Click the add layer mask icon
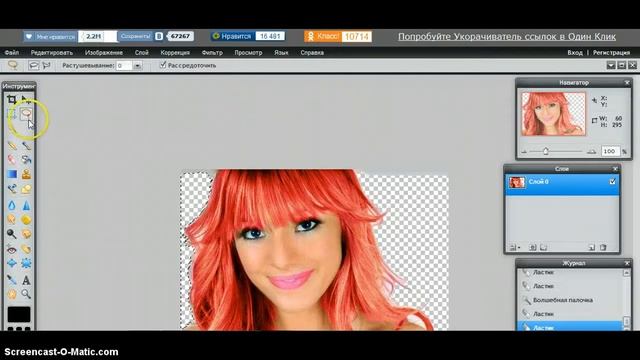The image size is (640, 360). tap(532, 247)
